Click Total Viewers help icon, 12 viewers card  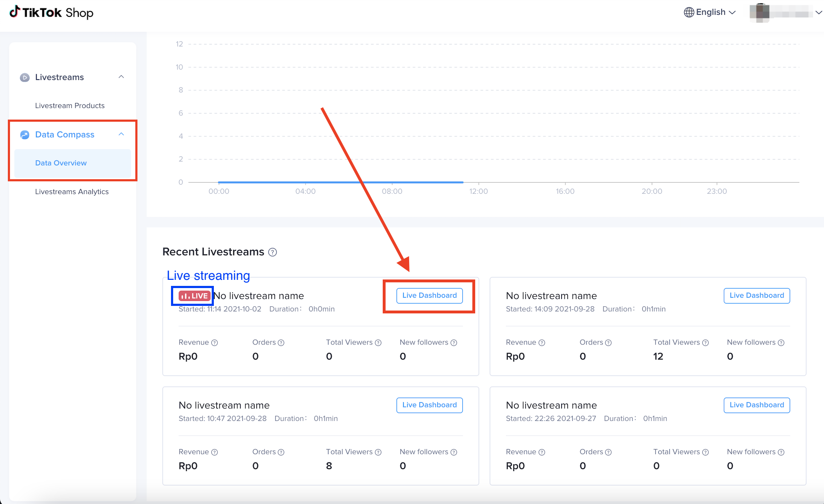coord(705,343)
